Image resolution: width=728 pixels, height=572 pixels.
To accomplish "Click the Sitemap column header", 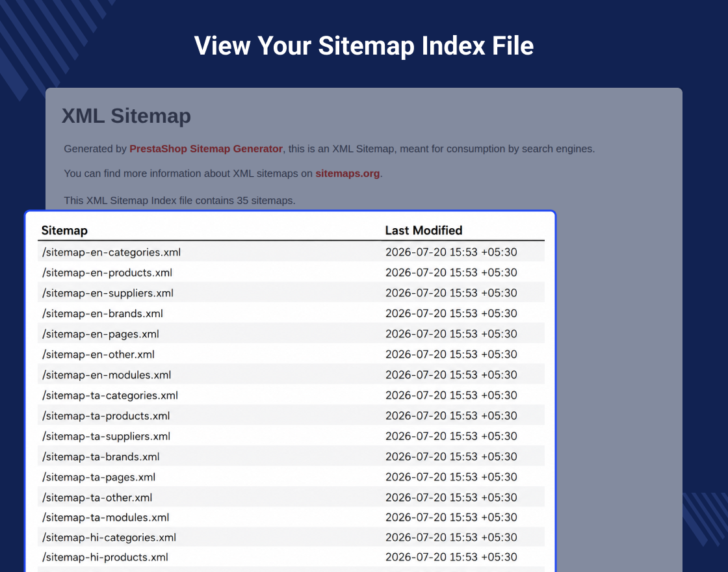I will [x=64, y=230].
